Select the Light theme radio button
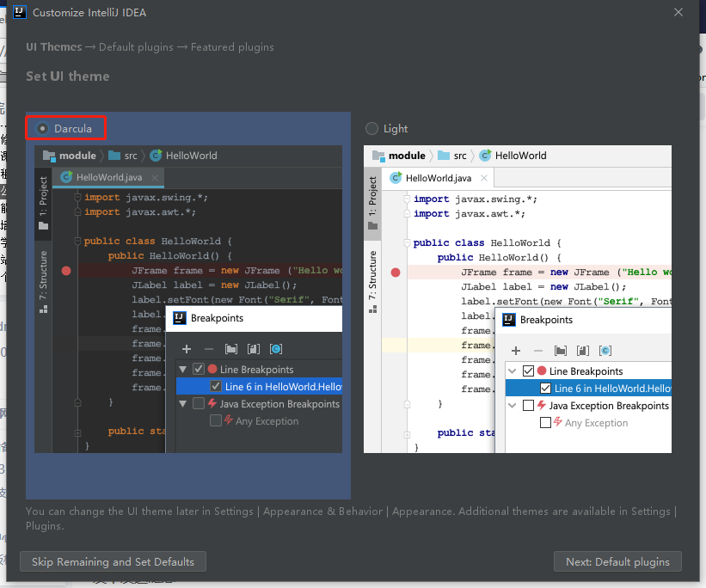 pyautogui.click(x=371, y=128)
